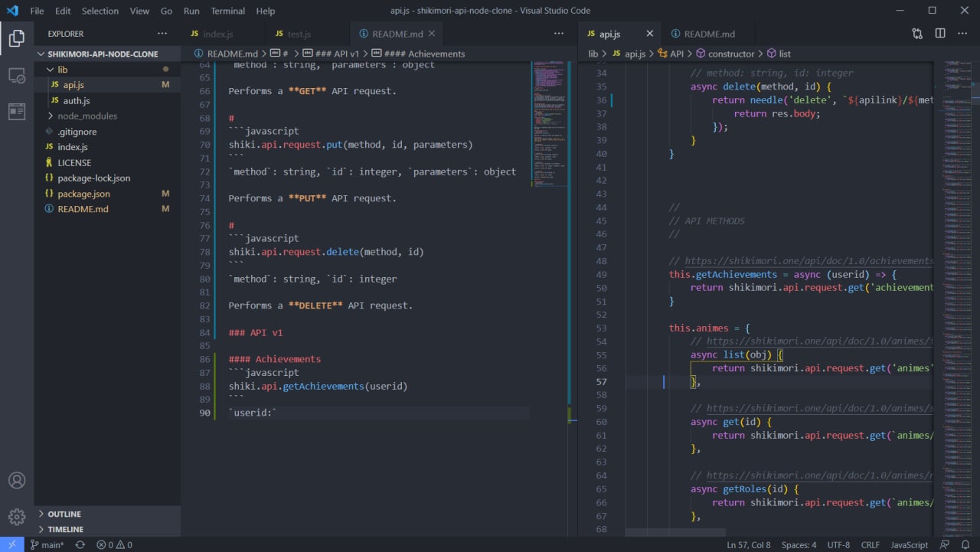Open the third activity bar panel icon
Image resolution: width=980 pixels, height=552 pixels.
point(17,112)
